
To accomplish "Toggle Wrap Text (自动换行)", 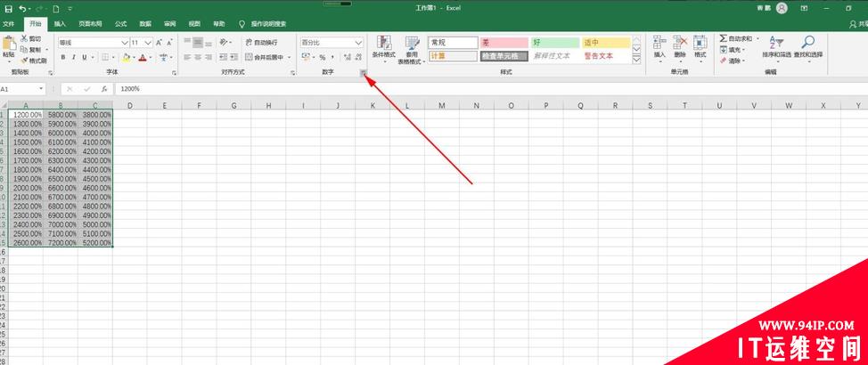I will click(x=262, y=42).
